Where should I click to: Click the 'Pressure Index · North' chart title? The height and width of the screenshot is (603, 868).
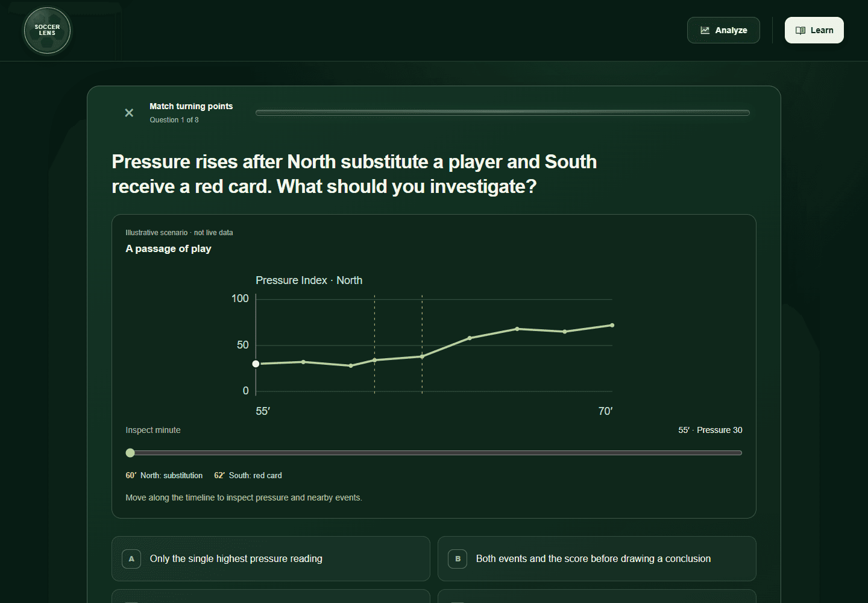[309, 280]
